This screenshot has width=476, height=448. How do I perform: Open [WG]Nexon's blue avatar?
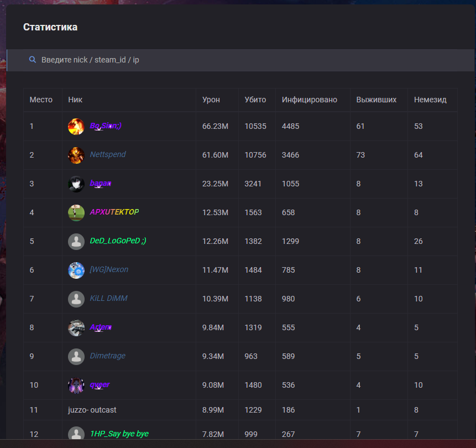76,270
